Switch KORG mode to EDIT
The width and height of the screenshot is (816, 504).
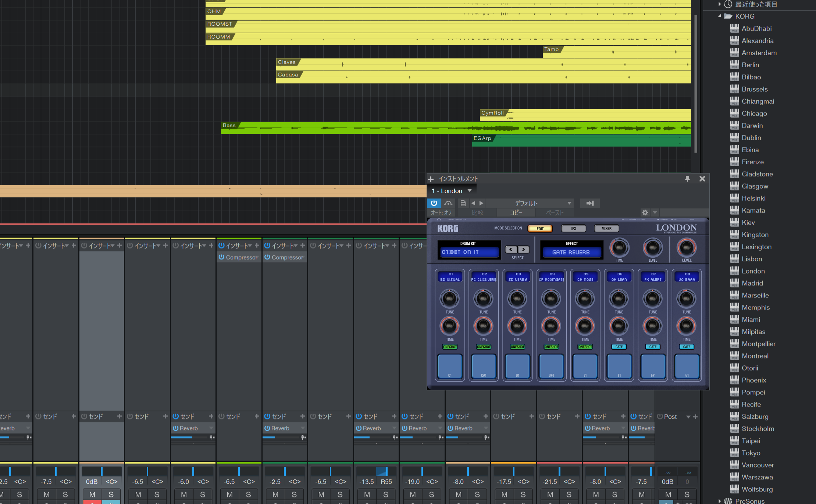540,228
